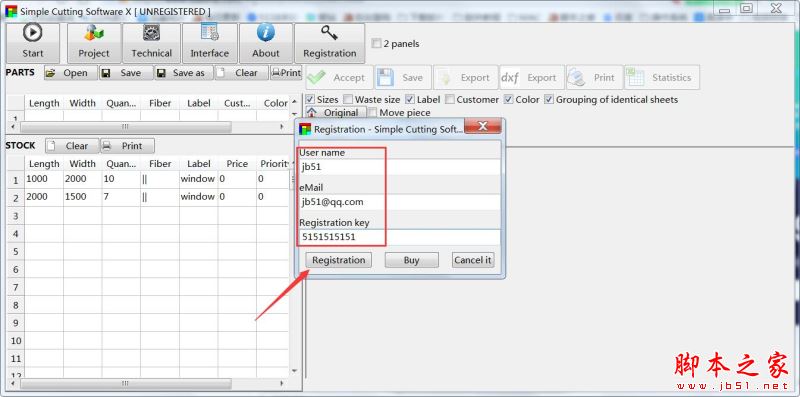Screen dimensions: 800x397
Task: Open the About dialog
Action: 266,43
